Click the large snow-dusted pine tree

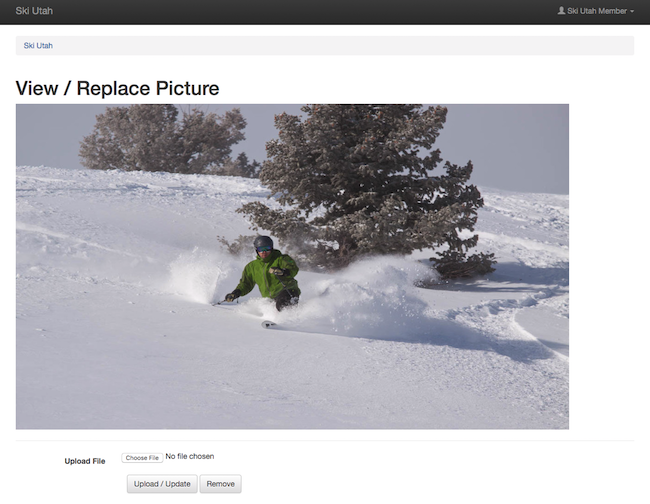[370, 180]
